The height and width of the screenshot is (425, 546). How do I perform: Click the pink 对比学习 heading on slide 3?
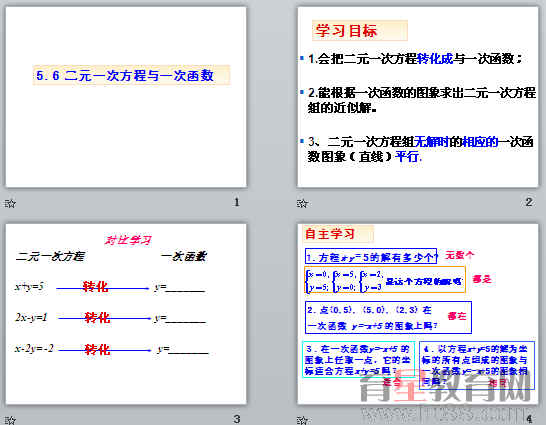click(x=128, y=240)
